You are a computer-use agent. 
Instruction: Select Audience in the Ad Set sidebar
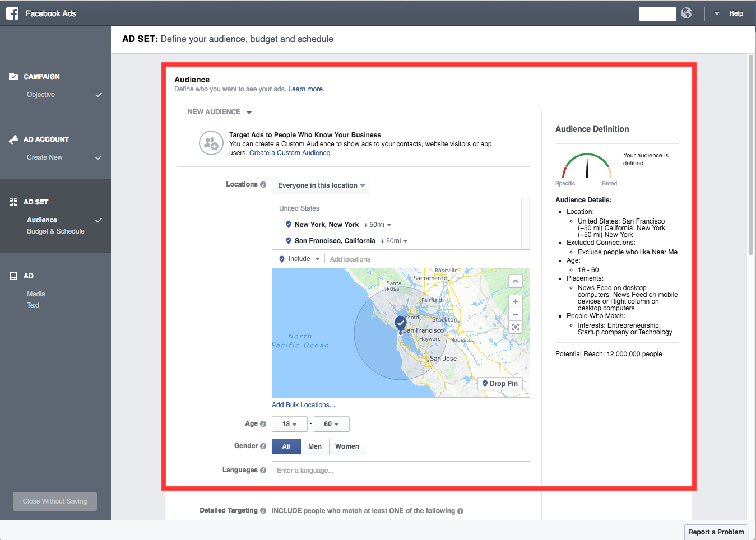point(42,220)
